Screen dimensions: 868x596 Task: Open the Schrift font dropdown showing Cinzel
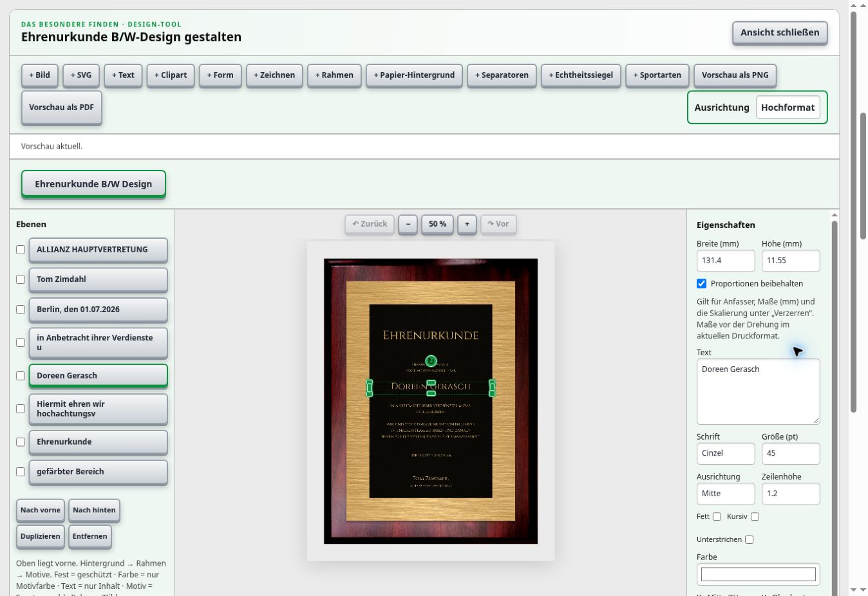(x=726, y=453)
